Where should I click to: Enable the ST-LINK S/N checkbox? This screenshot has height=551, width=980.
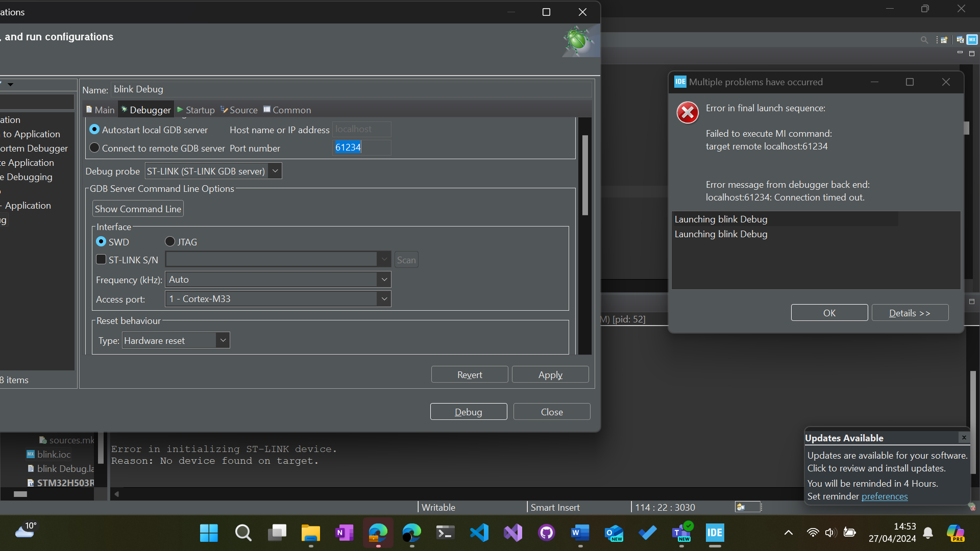pyautogui.click(x=101, y=259)
